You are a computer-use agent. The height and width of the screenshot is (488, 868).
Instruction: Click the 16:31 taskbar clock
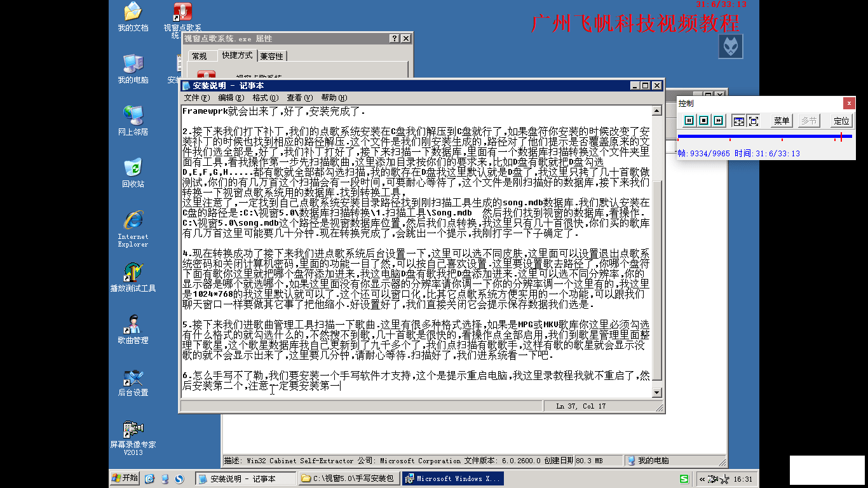click(743, 479)
